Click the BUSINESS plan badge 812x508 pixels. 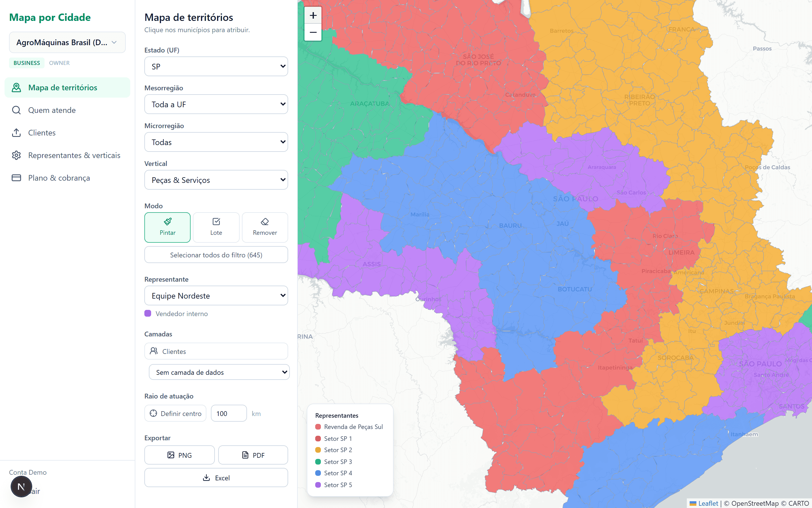pos(27,63)
